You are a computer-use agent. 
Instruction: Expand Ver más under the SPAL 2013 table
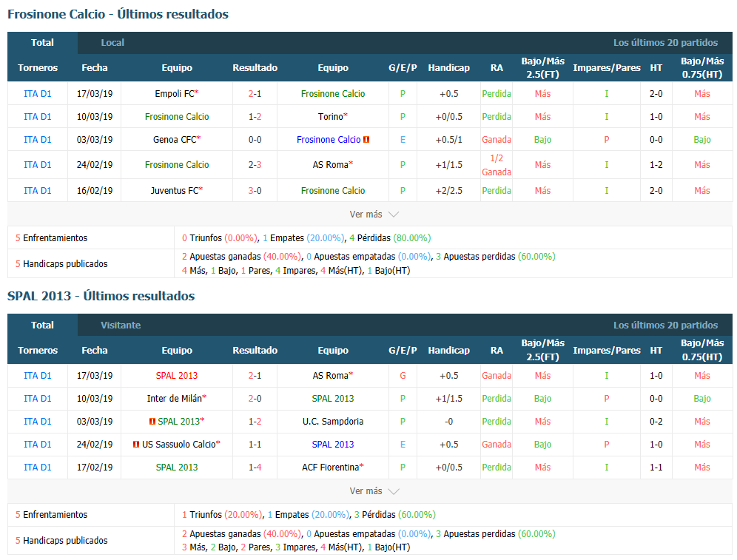(x=374, y=491)
